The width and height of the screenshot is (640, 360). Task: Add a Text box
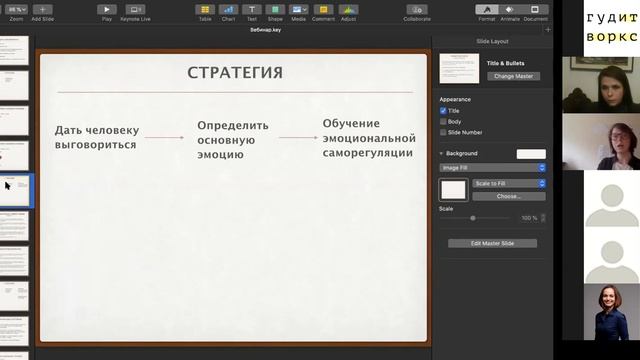(x=252, y=9)
